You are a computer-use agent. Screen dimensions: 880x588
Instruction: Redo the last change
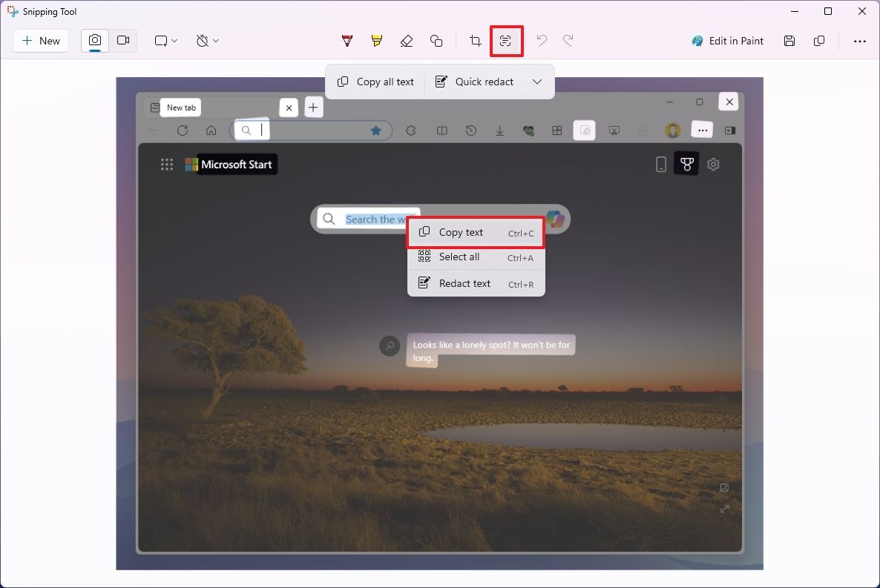tap(568, 41)
